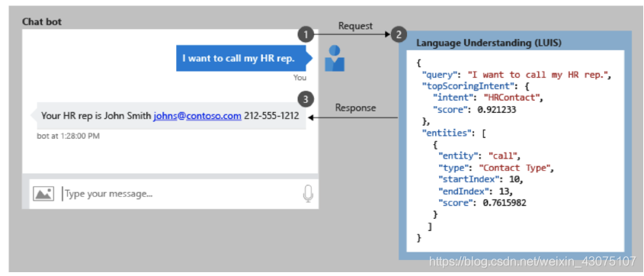Click the 212-555-1212 phone number
The height and width of the screenshot is (276, 644).
[x=271, y=116]
